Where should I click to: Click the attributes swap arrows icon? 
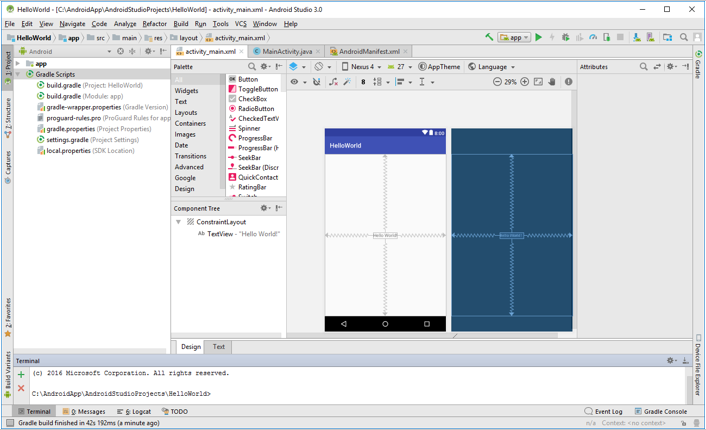[x=657, y=67]
